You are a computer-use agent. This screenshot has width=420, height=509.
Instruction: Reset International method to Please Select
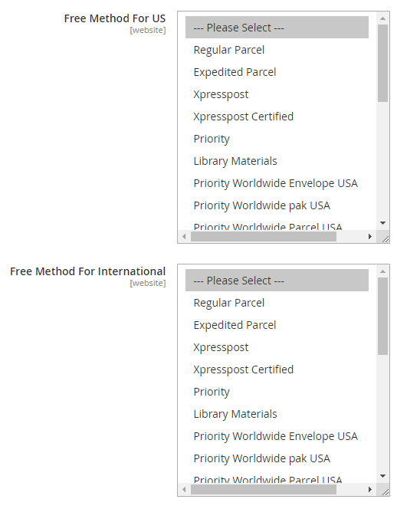click(x=277, y=281)
